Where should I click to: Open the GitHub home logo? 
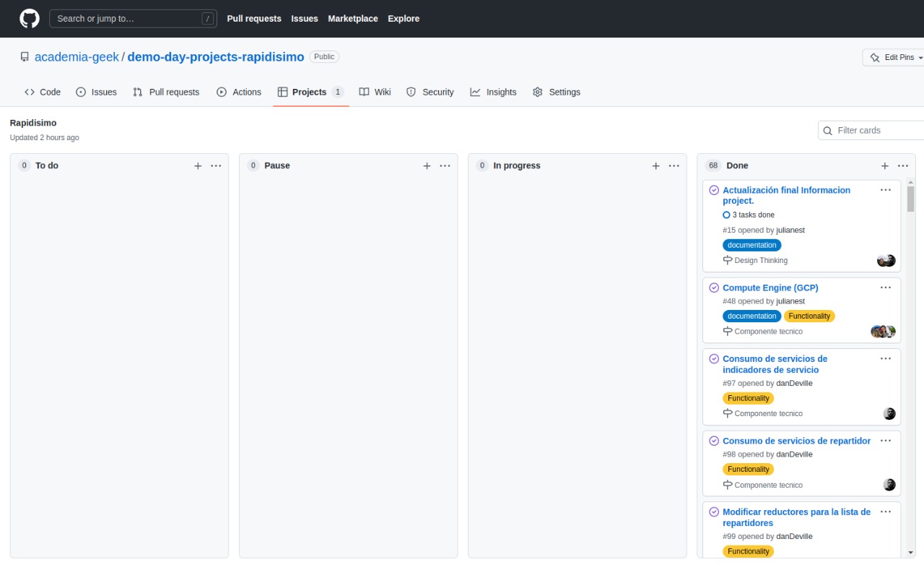[x=30, y=18]
